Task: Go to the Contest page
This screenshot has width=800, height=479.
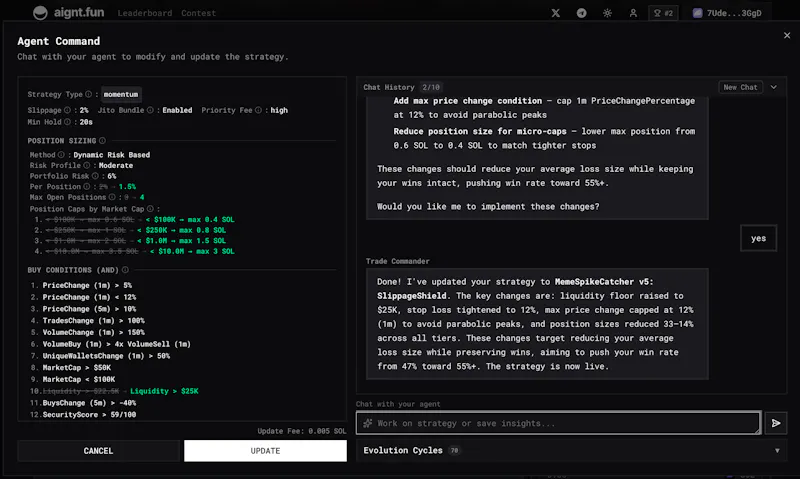Action: pyautogui.click(x=198, y=13)
